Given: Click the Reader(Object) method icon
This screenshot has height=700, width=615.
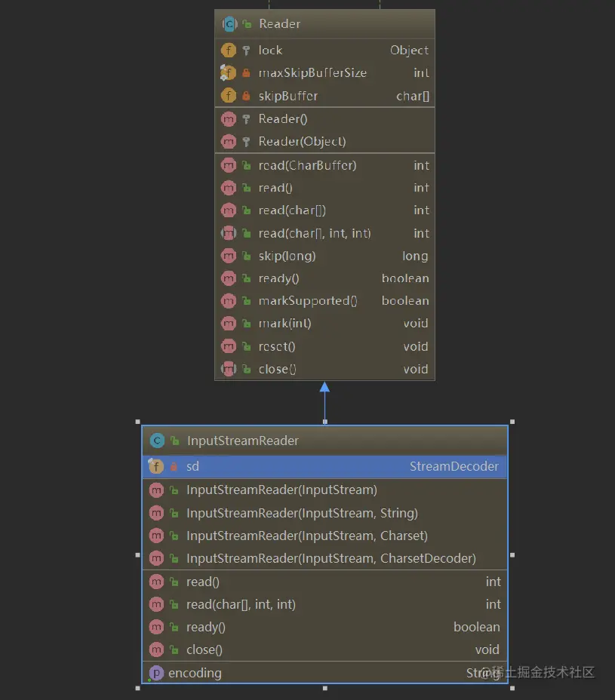Looking at the screenshot, I should [x=228, y=142].
